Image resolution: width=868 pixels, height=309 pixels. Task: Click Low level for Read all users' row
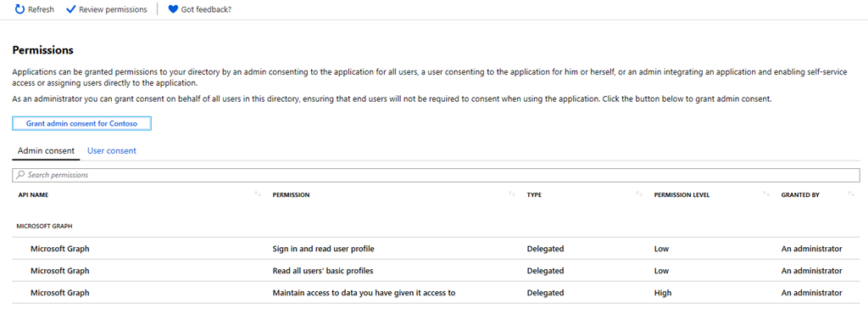pyautogui.click(x=661, y=271)
